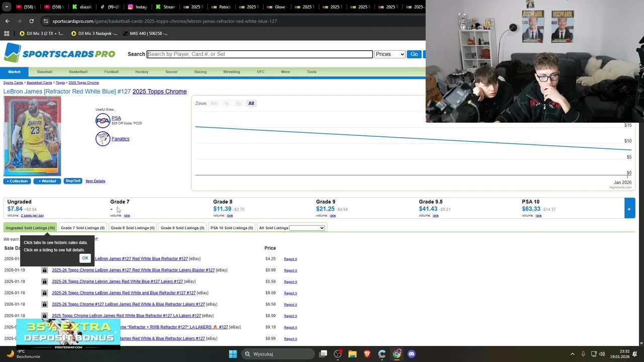The height and width of the screenshot is (362, 644).
Task: Open the More menu
Action: coord(285,72)
